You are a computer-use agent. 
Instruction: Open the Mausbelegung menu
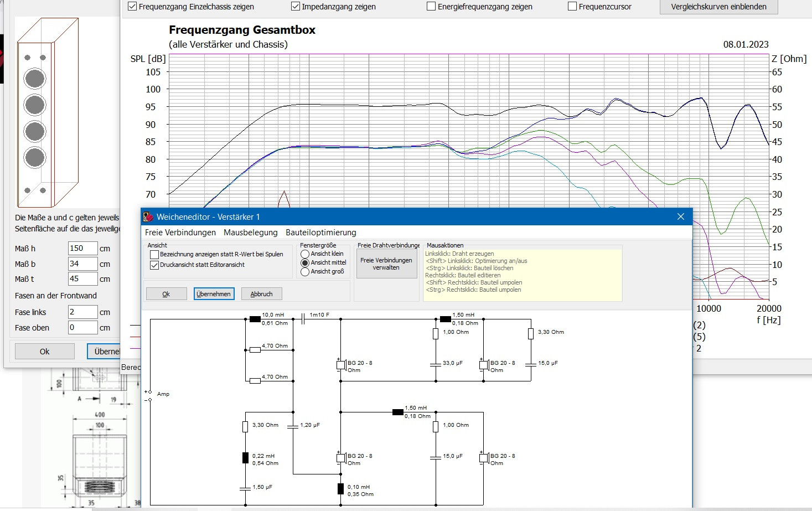(250, 233)
